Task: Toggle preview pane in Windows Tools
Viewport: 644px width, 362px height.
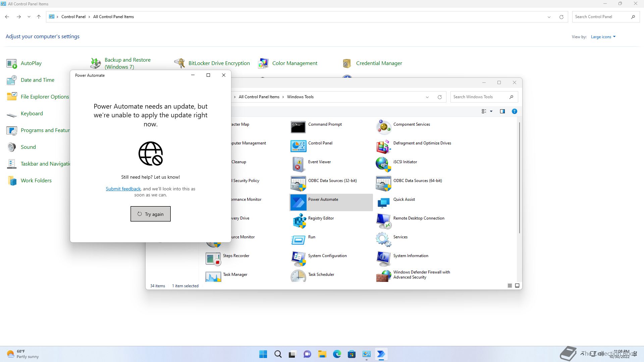Action: tap(502, 111)
